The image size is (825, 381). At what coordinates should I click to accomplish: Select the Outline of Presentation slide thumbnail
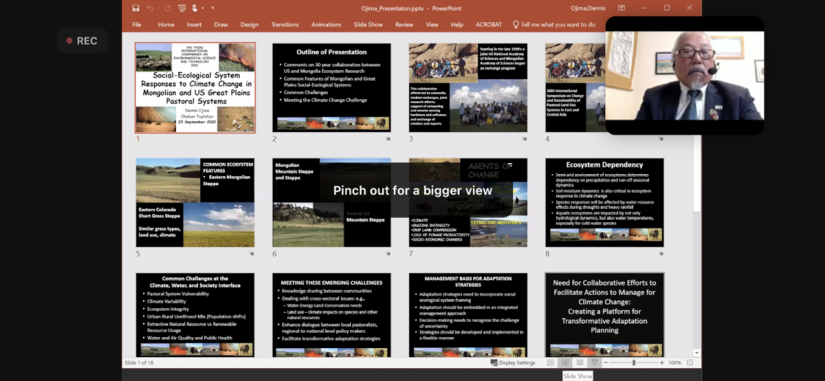tap(331, 87)
